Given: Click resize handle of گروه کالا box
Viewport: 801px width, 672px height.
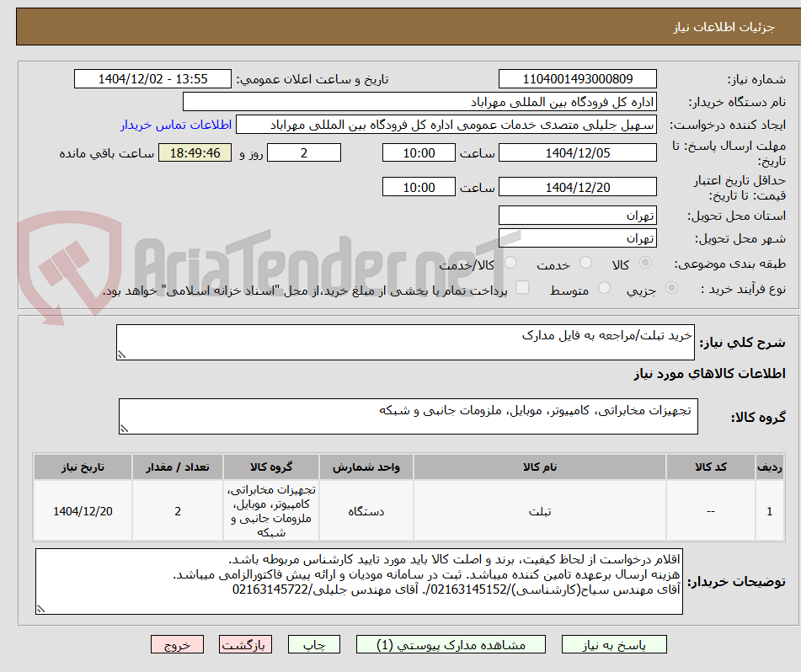Looking at the screenshot, I should tap(124, 429).
